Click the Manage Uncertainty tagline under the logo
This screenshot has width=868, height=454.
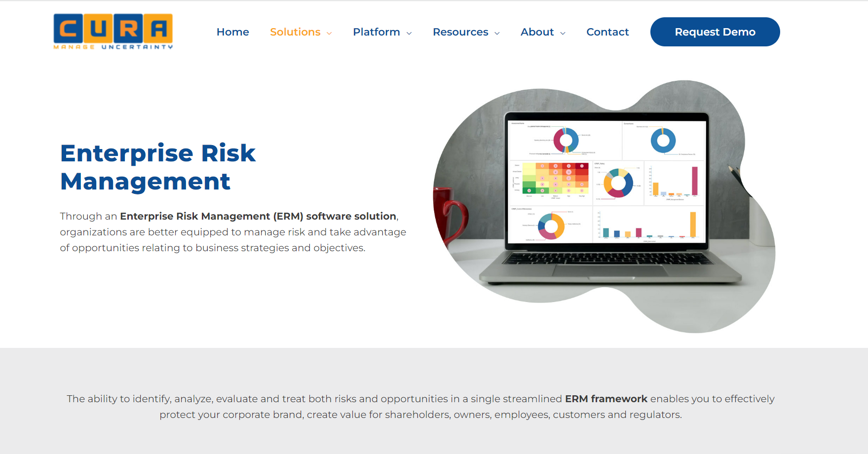(113, 48)
